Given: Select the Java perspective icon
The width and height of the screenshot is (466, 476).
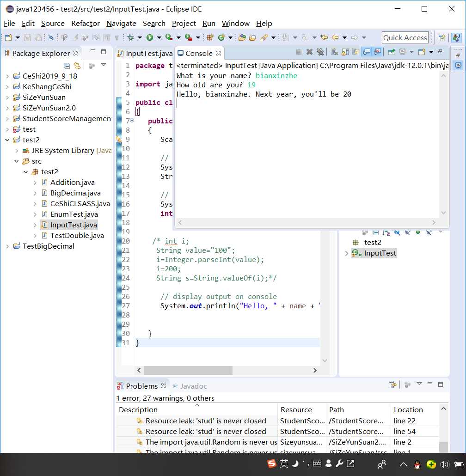Looking at the screenshot, I should coord(456,38).
